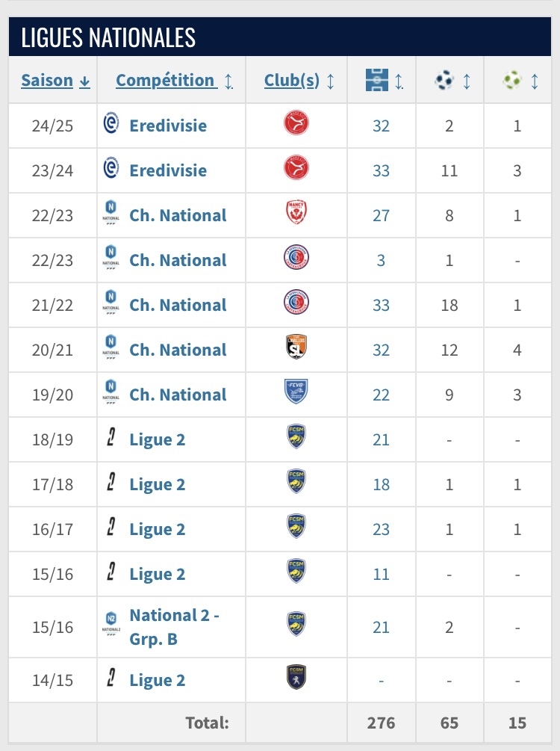Click Eredivisie logo icon in 23/24 row
560x751 pixels.
click(x=111, y=168)
